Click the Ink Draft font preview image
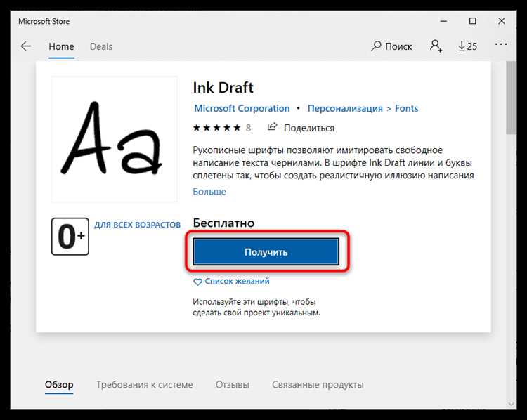 click(114, 139)
